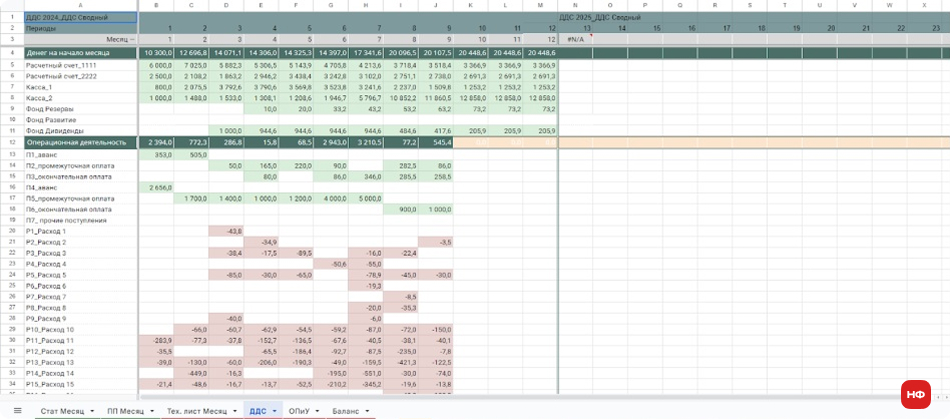950x419 pixels.
Task: Select column A header
Action: pyautogui.click(x=80, y=5)
